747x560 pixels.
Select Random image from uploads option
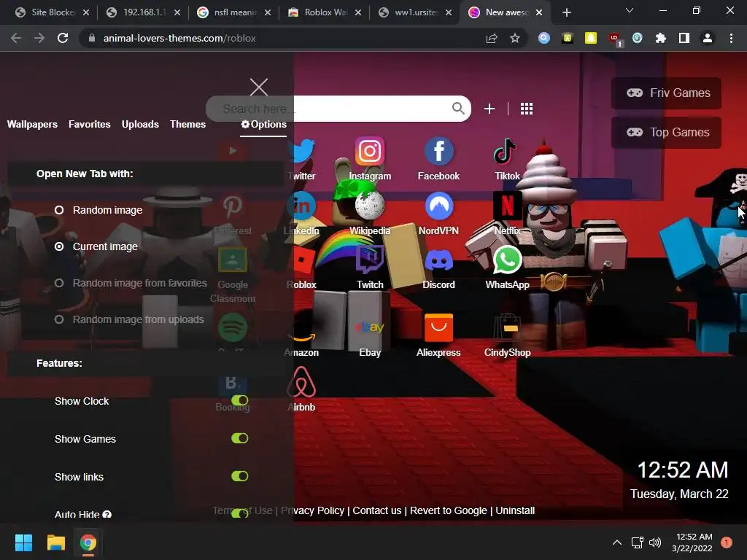tap(59, 319)
